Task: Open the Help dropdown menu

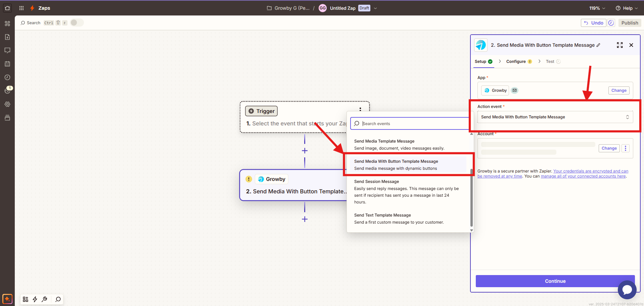Action: pos(627,8)
